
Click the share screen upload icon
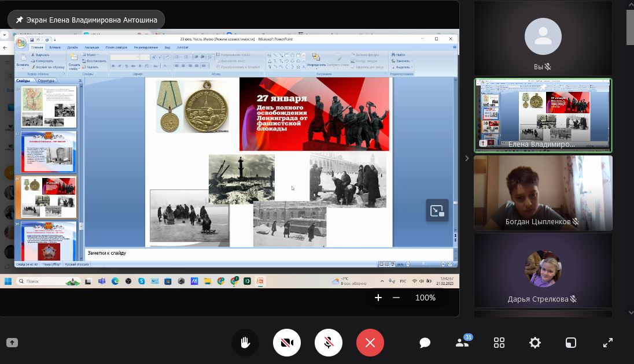coord(12,343)
